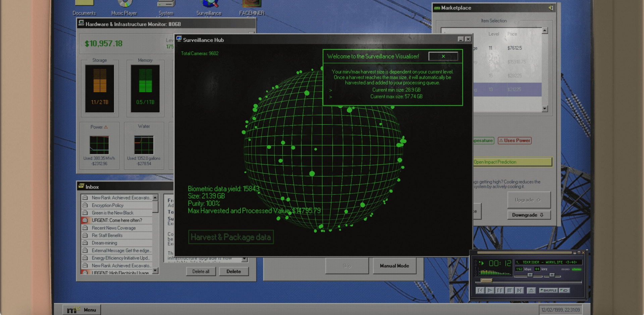Pause the music player track

tap(499, 291)
